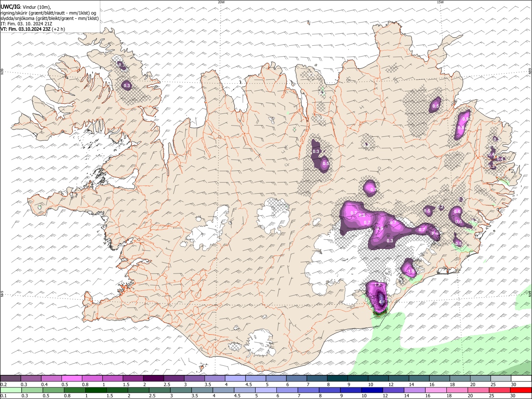Click bright pink top-row swatch labeled 0.5
The image size is (532, 399).
(x=72, y=378)
